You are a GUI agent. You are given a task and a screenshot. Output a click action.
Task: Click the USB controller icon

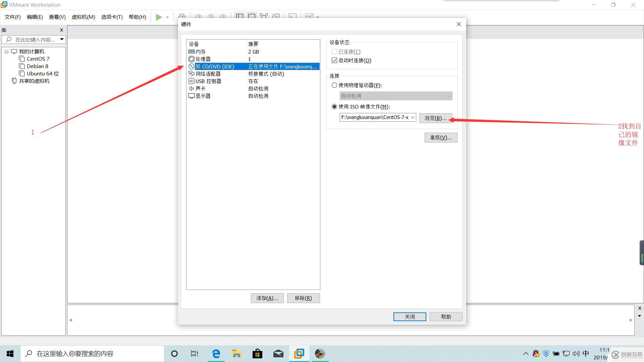coord(192,81)
